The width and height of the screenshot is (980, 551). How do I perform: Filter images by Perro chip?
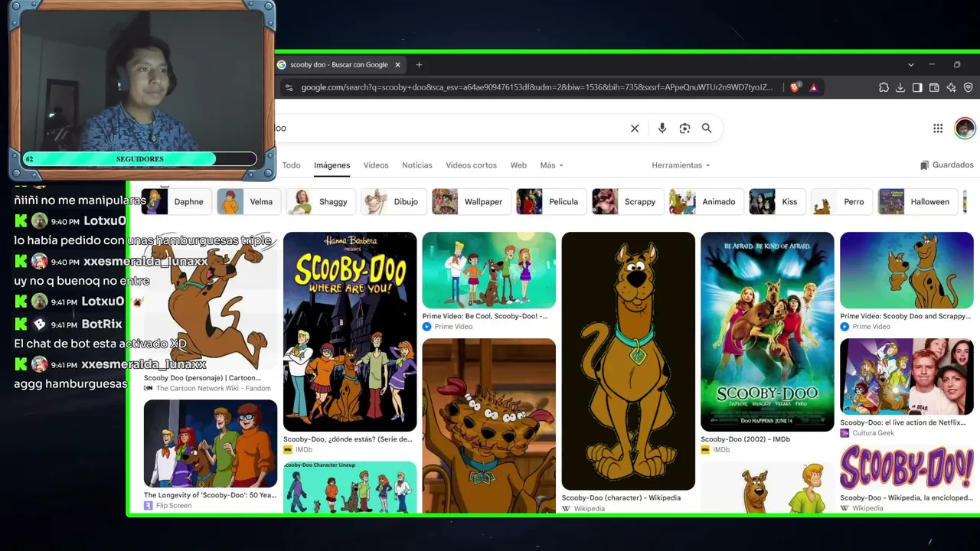coord(841,202)
